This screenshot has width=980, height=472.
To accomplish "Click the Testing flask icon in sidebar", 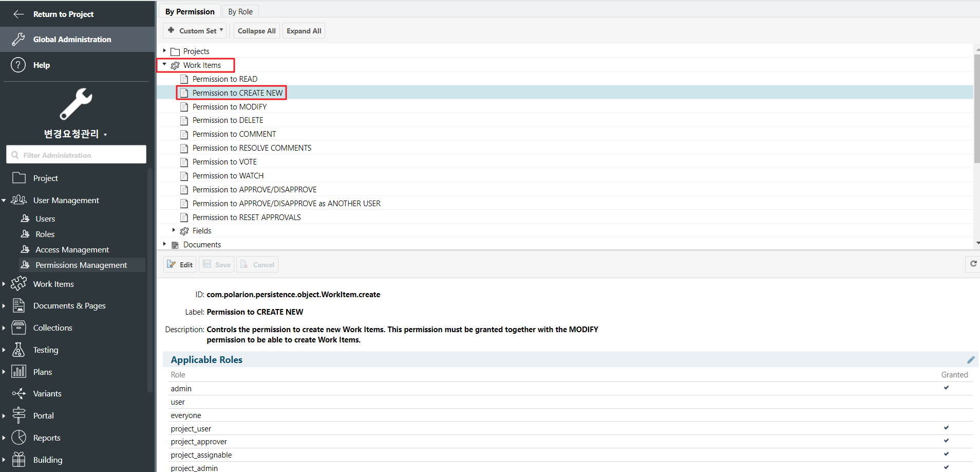I will tap(18, 350).
